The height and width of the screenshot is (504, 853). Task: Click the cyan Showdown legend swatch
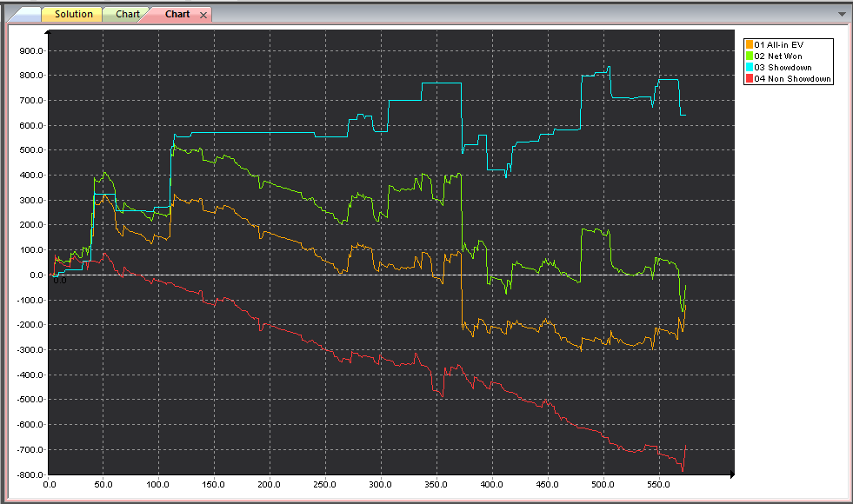(749, 67)
